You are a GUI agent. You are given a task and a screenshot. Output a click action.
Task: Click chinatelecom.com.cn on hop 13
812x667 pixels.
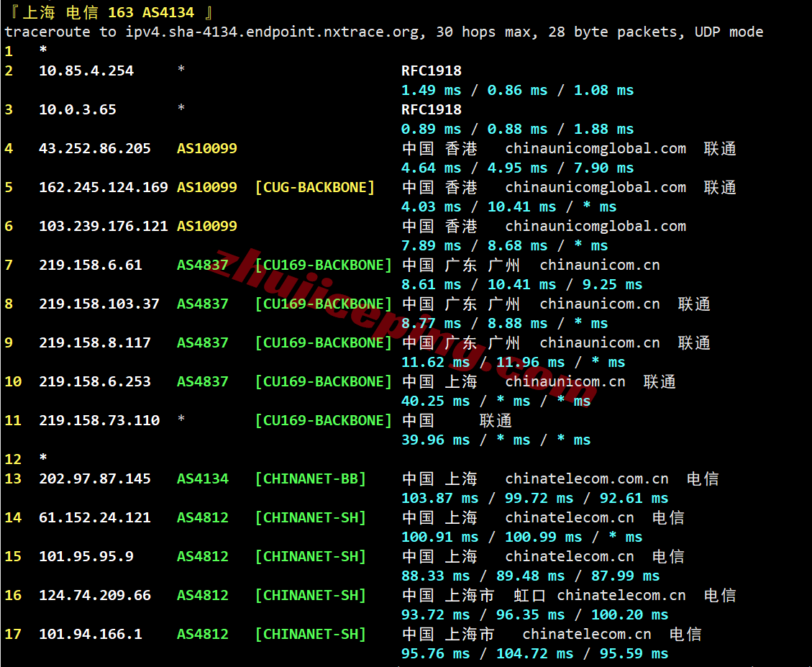click(587, 479)
